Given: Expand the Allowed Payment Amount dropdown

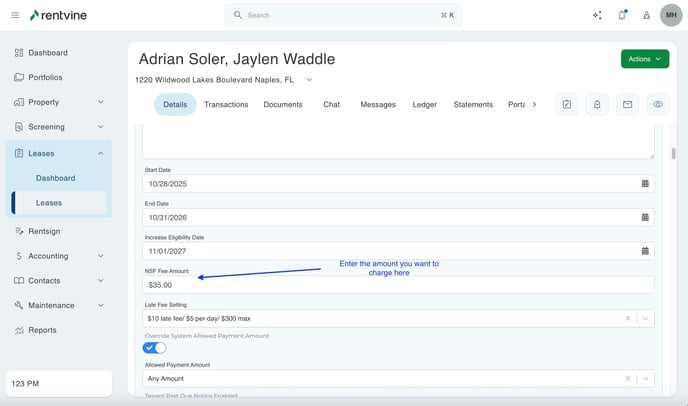Looking at the screenshot, I should tap(645, 379).
